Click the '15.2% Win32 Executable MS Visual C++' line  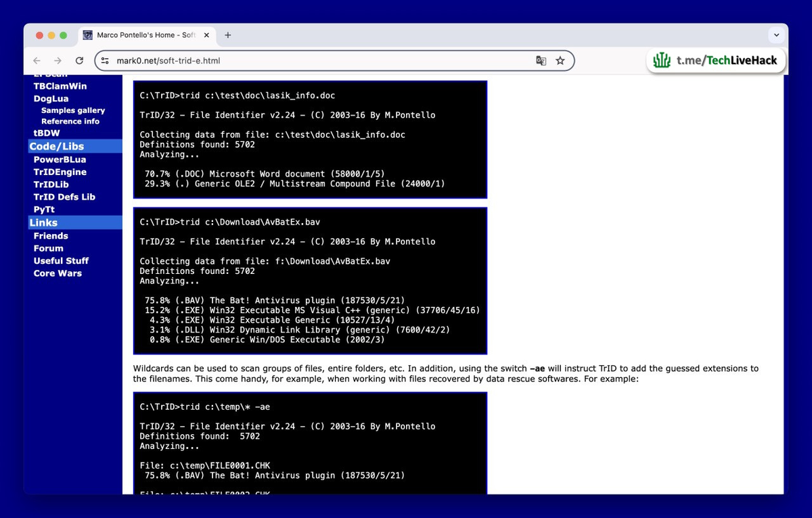312,310
